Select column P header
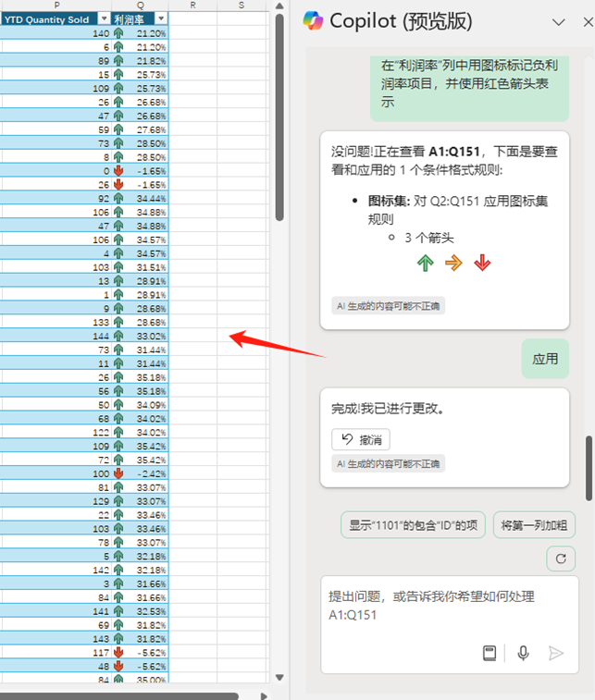 point(56,6)
